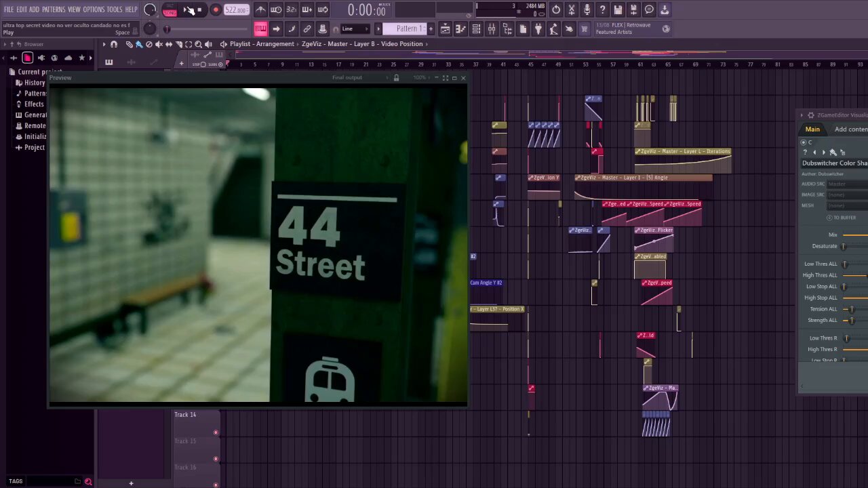Open the HELP menu
868x488 pixels.
click(x=131, y=9)
